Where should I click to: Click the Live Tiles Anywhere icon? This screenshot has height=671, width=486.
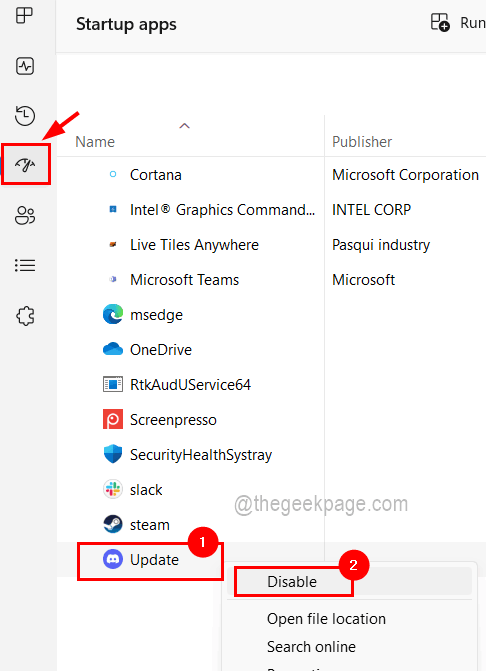click(113, 244)
